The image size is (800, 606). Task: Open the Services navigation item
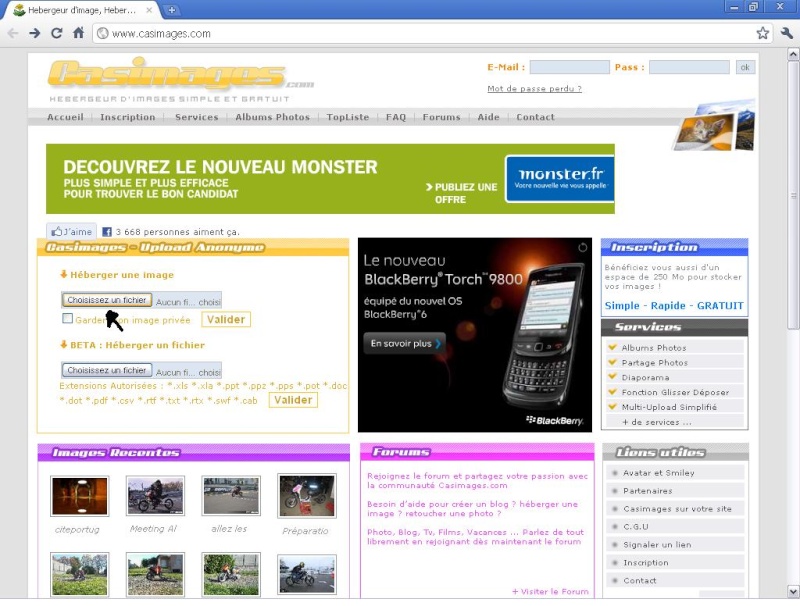click(x=196, y=117)
